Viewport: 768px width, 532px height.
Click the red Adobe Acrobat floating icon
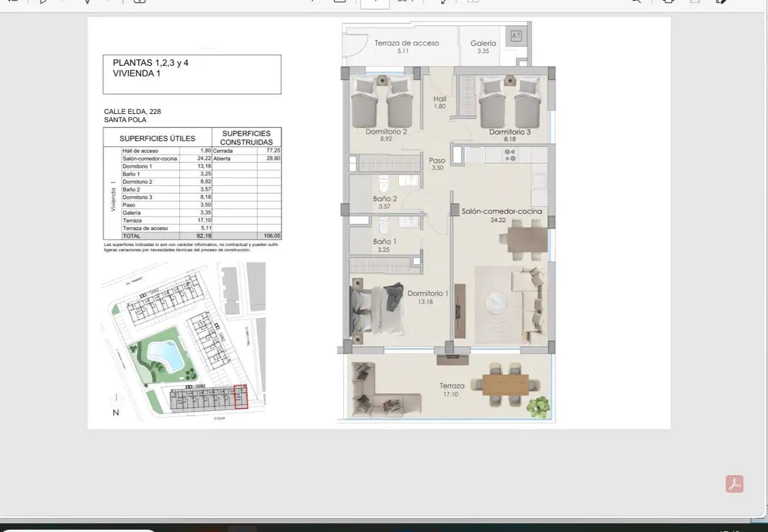click(x=735, y=484)
